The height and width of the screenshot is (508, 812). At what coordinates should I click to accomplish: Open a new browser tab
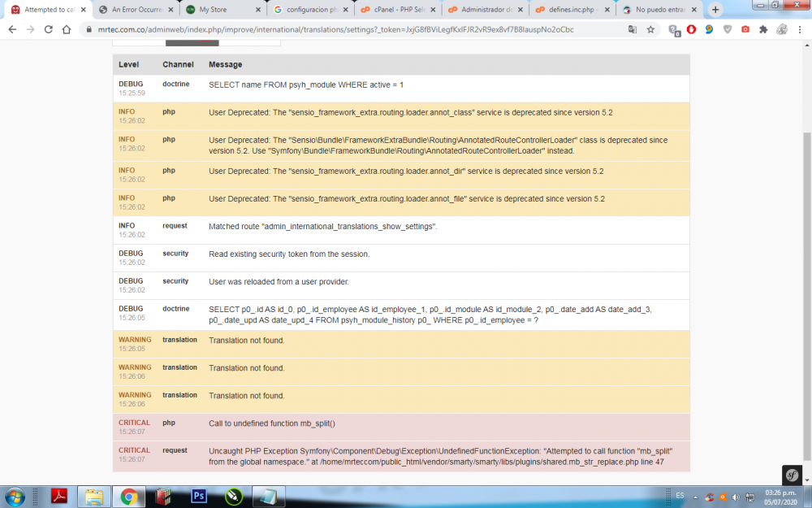point(715,9)
